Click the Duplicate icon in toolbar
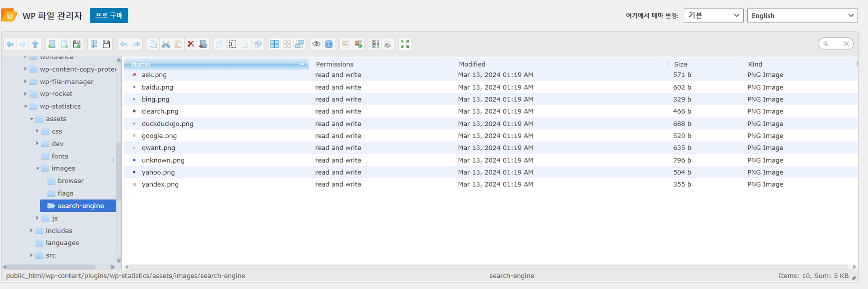 pyautogui.click(x=220, y=44)
